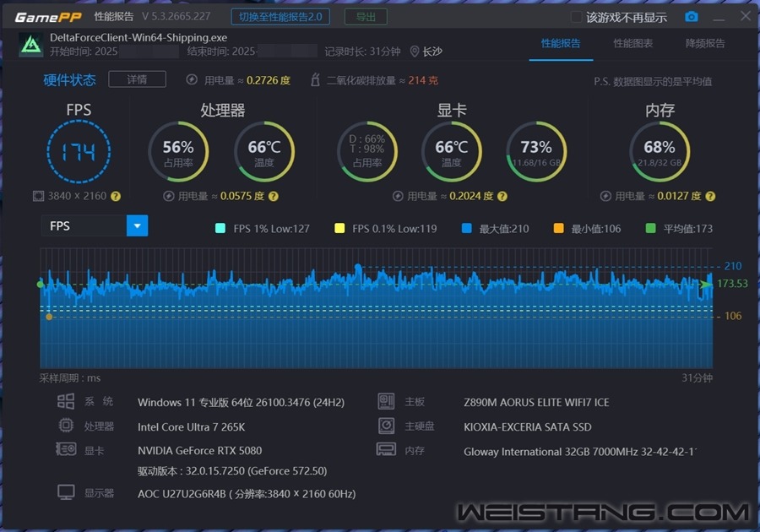
Task: Switch to the 性能图表 tab
Action: (x=633, y=44)
